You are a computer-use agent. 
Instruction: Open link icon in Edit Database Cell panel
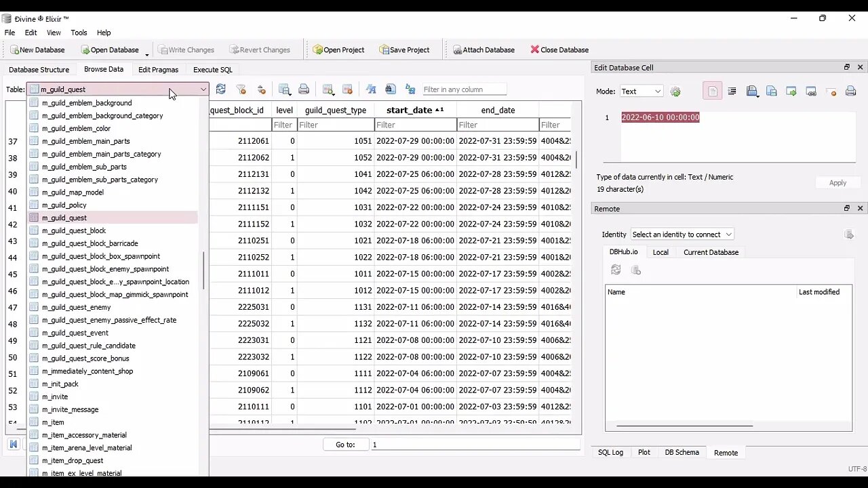pos(811,91)
